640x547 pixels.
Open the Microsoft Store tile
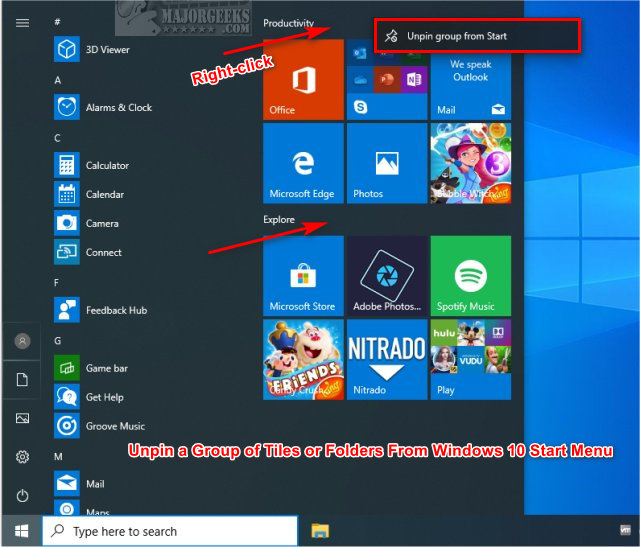tap(303, 276)
